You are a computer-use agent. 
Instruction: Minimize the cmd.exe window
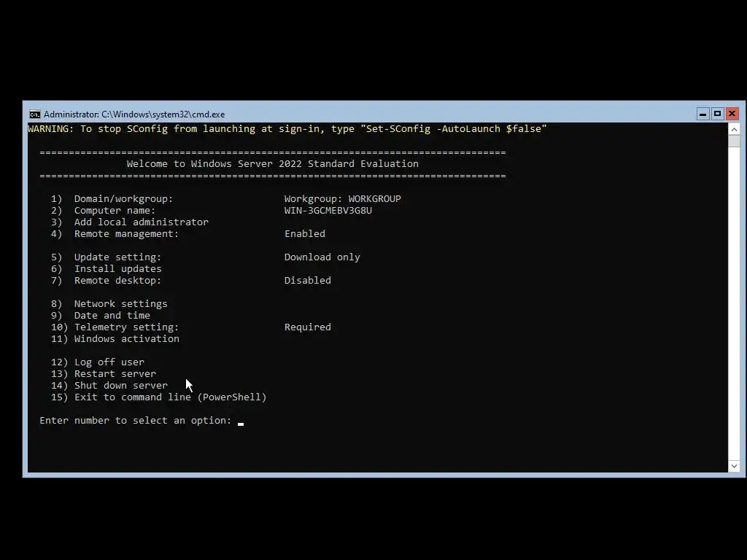(x=703, y=114)
